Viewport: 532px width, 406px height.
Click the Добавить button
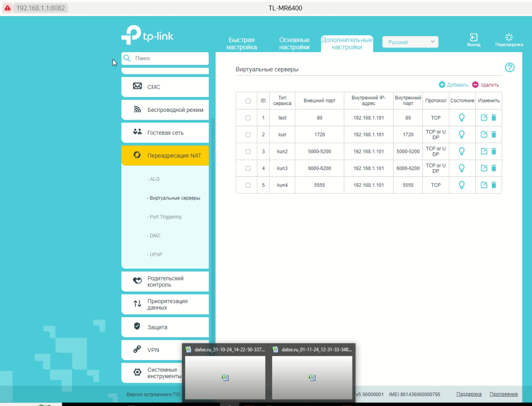coord(454,85)
